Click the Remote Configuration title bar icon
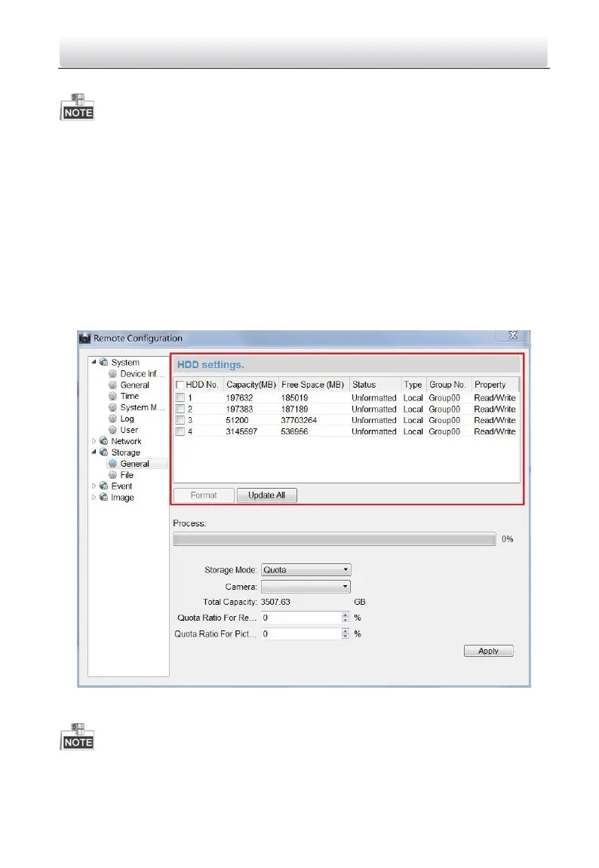 [x=84, y=339]
